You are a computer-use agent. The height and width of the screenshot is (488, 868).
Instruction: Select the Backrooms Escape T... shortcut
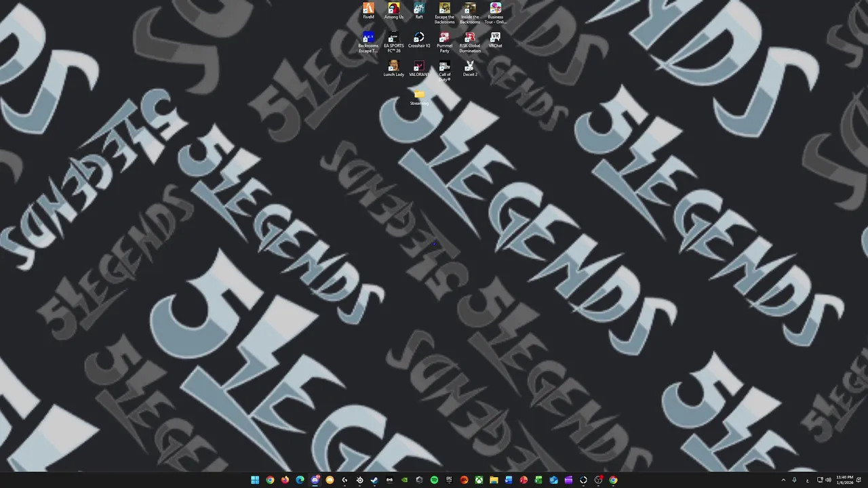(368, 42)
